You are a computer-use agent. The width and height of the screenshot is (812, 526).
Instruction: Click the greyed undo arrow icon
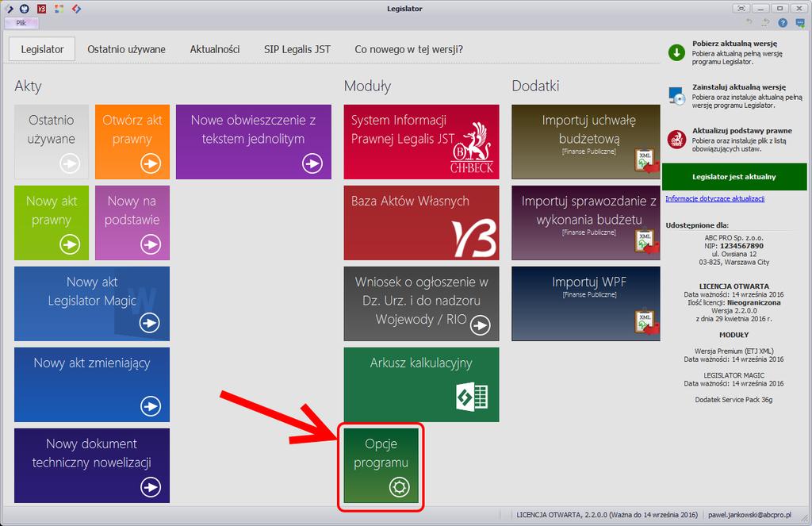tap(749, 22)
